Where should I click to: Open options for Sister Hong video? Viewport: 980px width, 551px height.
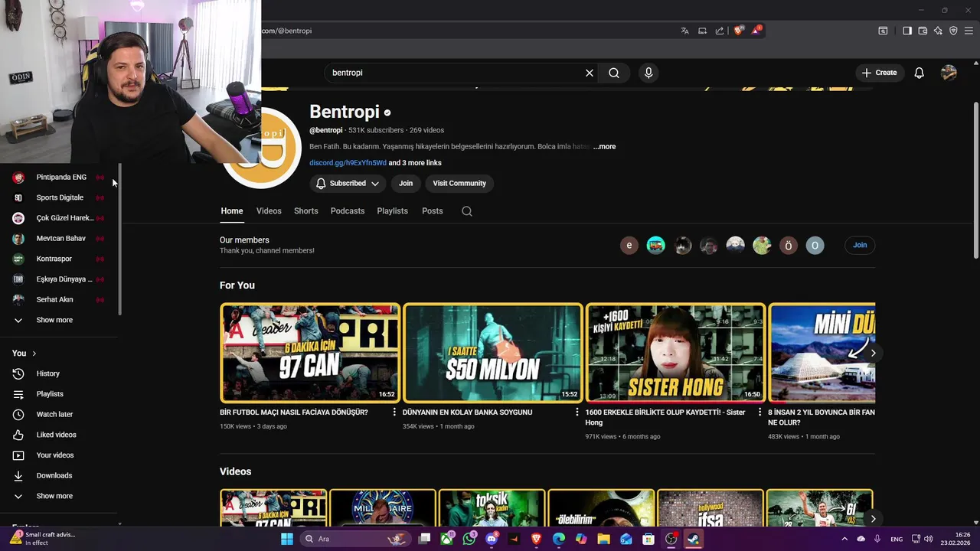[x=760, y=412]
